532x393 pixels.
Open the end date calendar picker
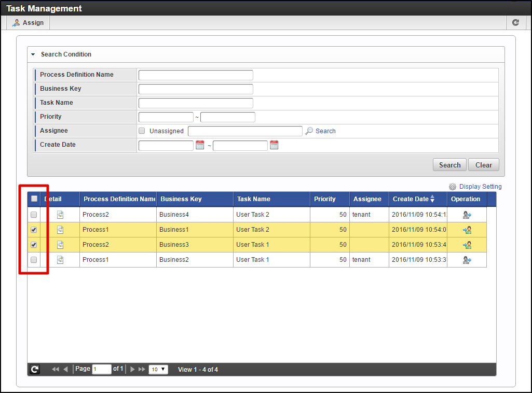274,145
